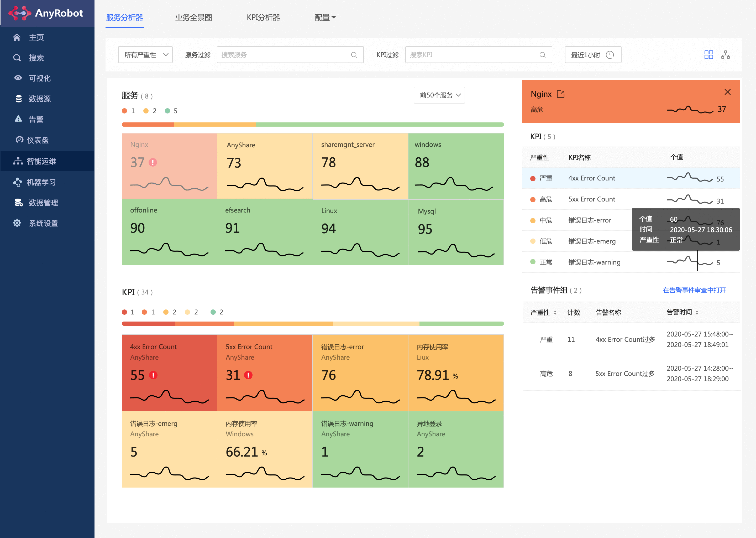Viewport: 756px width, 538px height.
Task: Open the sharemgnt_server service card
Action: pyautogui.click(x=360, y=166)
